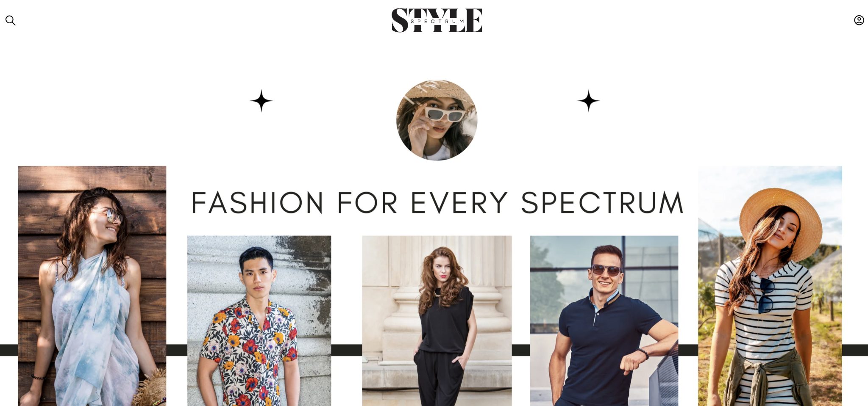Open the woman in tie-dye wrap photo
The image size is (868, 406).
click(92, 286)
